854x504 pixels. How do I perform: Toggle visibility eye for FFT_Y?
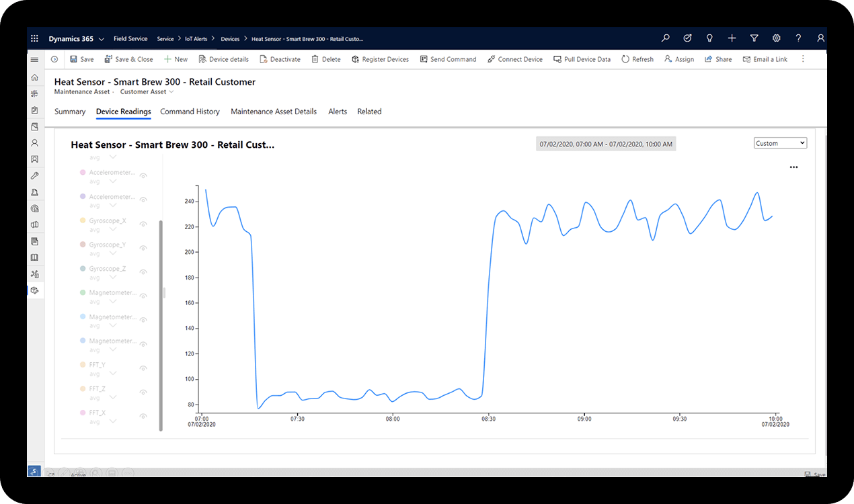coord(143,368)
